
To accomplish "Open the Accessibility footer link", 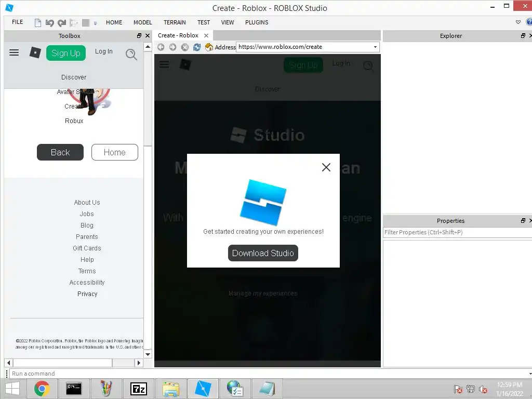I will [x=87, y=283].
